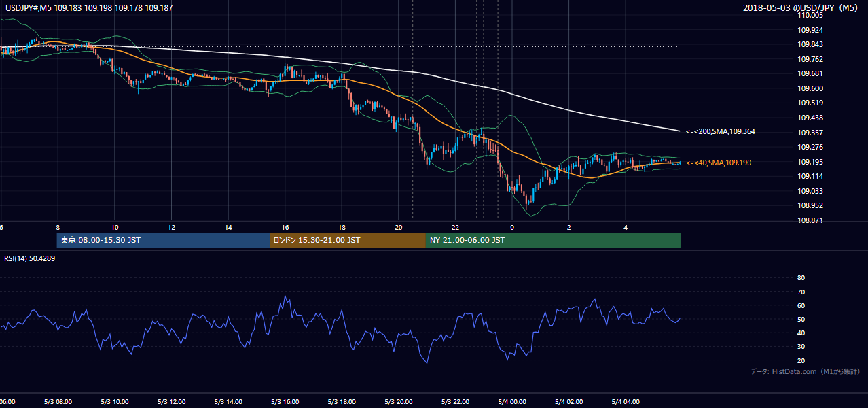The width and height of the screenshot is (868, 408).
Task: Click the price axis value 109.924
Action: click(x=810, y=30)
